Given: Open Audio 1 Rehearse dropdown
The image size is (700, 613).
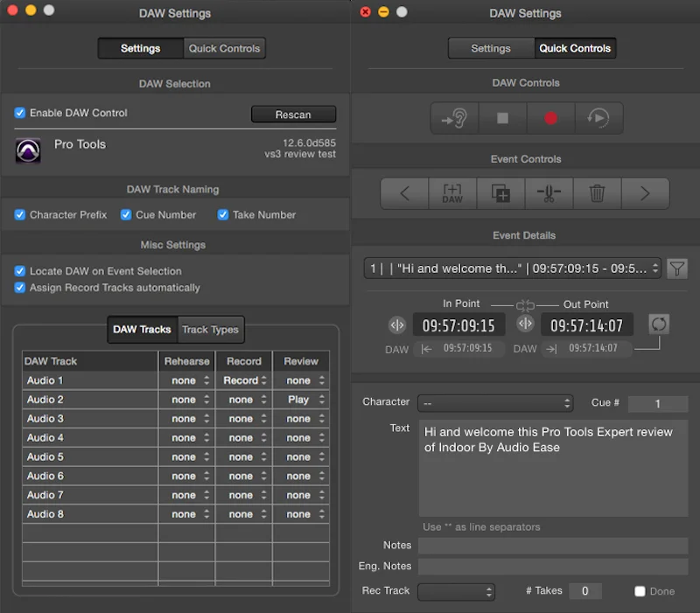Looking at the screenshot, I should click(187, 380).
